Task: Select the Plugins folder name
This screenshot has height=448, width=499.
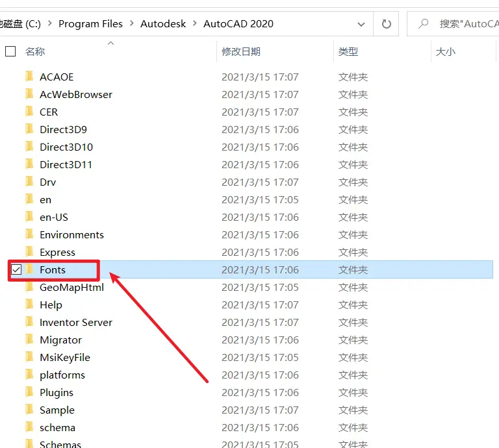Action: point(57,393)
